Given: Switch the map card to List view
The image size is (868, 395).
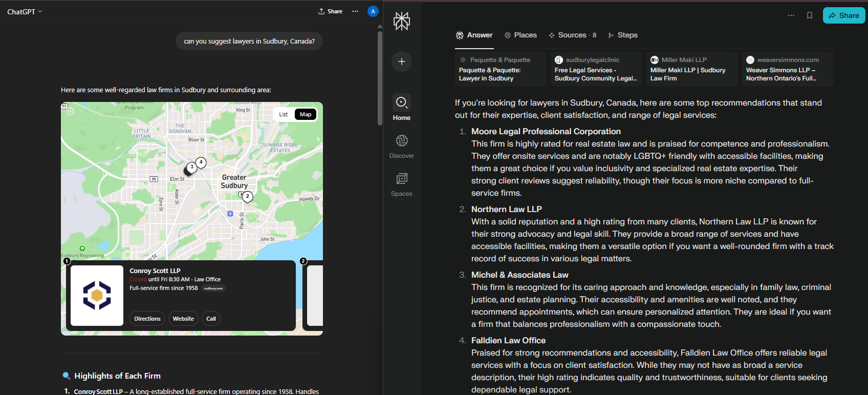Looking at the screenshot, I should (x=284, y=114).
